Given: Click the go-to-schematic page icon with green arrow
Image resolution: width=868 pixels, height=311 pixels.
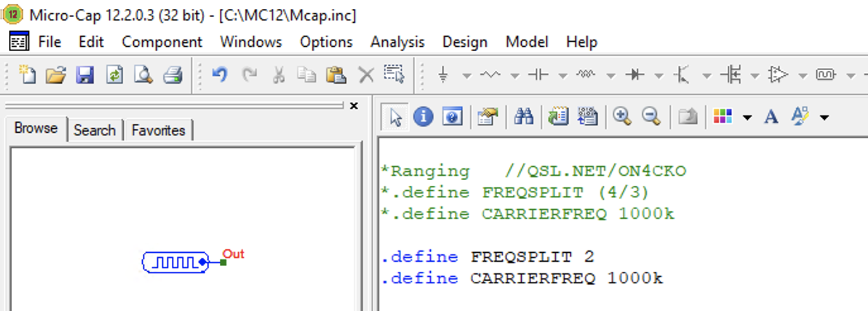Looking at the screenshot, I should [558, 116].
